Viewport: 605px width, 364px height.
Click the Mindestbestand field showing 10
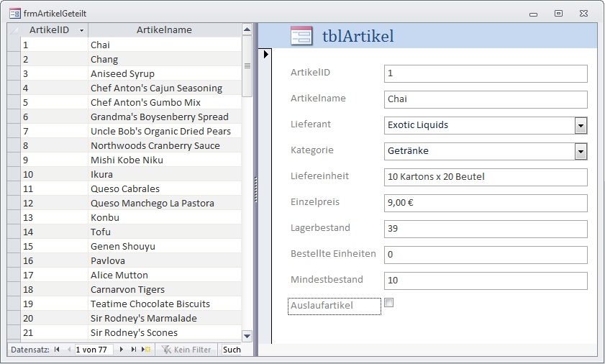[486, 281]
